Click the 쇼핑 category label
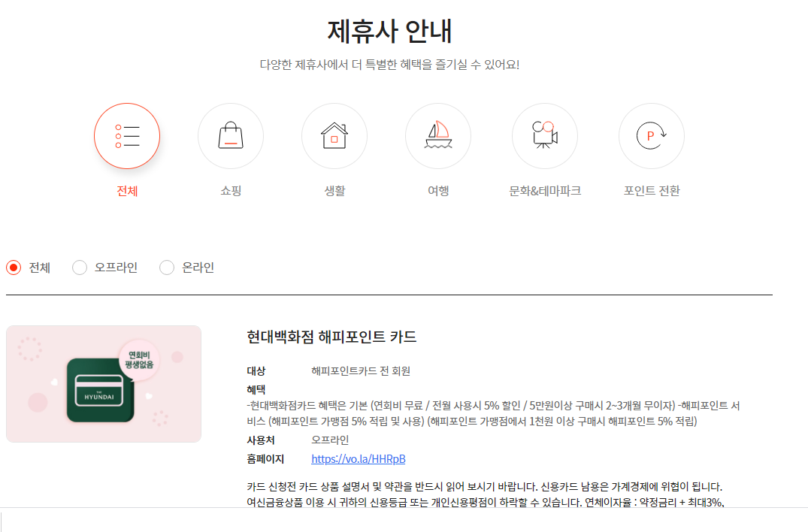The height and width of the screenshot is (532, 808). (230, 191)
